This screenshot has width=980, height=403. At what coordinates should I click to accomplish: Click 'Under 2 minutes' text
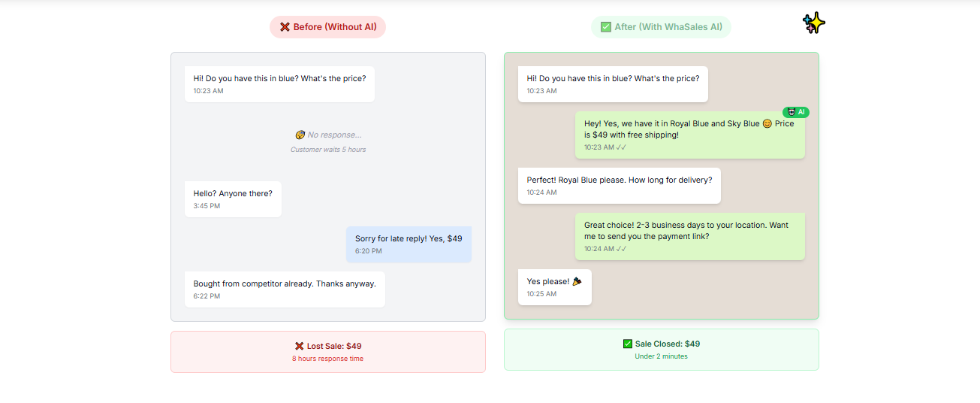click(662, 356)
